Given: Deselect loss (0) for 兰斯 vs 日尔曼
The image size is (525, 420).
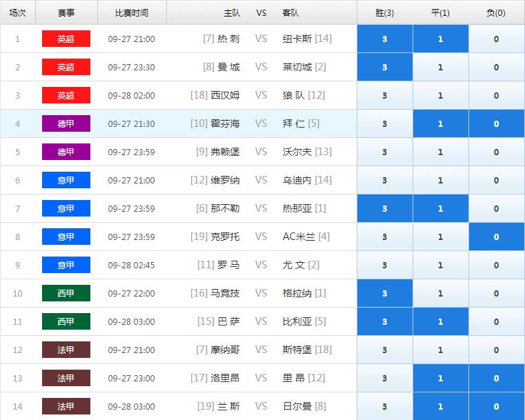Looking at the screenshot, I should coord(497,406).
